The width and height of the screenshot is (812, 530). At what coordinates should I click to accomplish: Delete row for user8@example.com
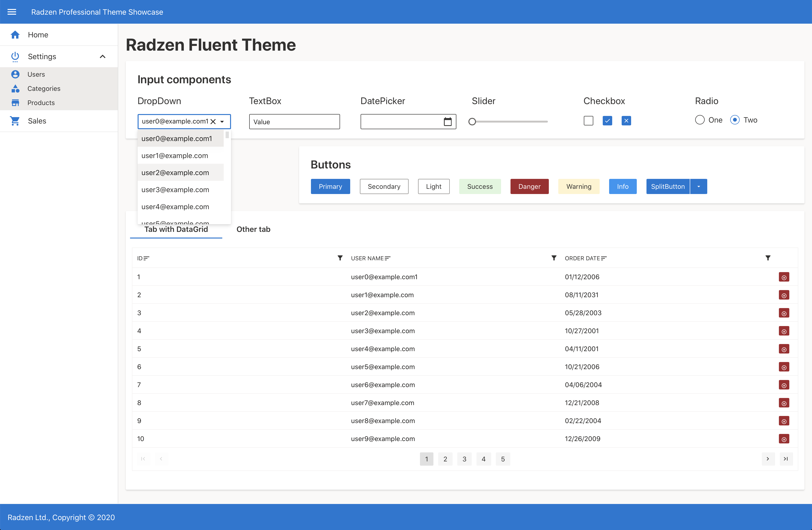(784, 421)
